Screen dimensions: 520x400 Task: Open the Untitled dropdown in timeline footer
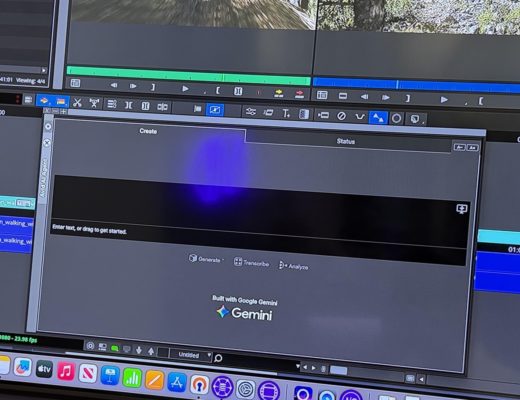point(190,355)
